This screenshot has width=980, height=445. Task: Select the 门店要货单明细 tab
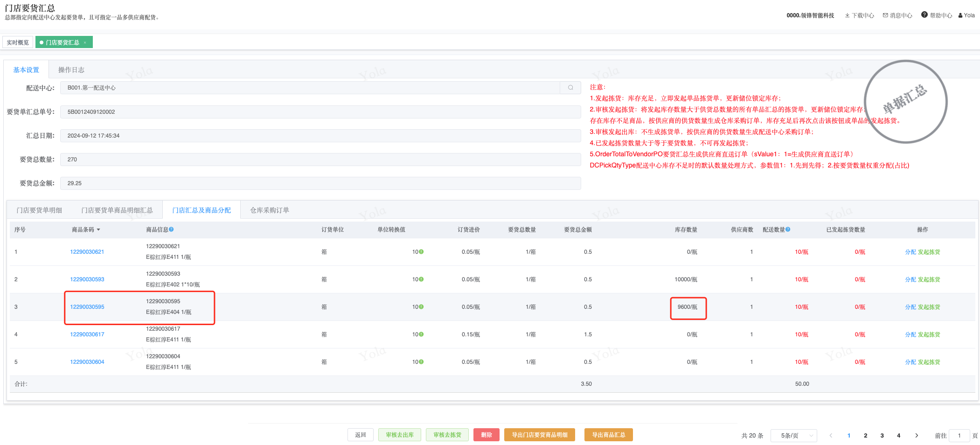[39, 210]
